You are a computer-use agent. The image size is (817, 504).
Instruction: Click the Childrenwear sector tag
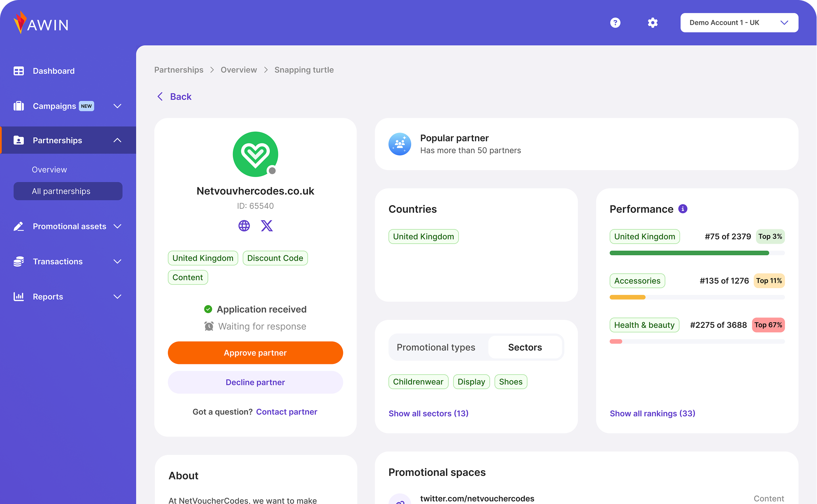pos(418,382)
